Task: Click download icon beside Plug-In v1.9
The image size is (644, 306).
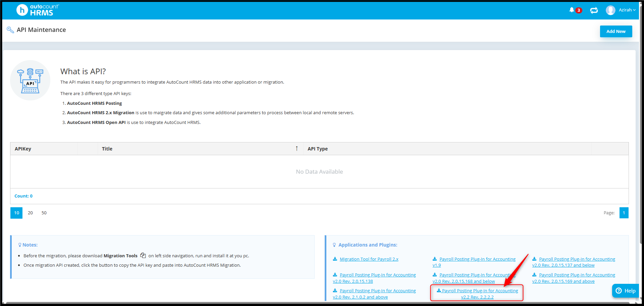Action: [x=435, y=259]
